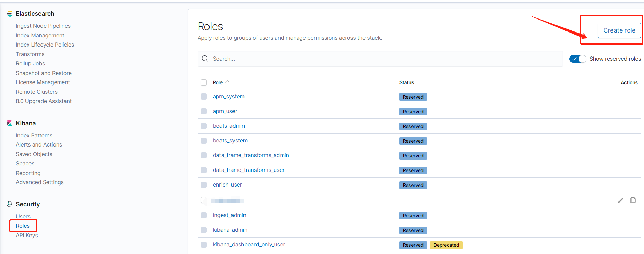Open the beats_system role

[230, 141]
